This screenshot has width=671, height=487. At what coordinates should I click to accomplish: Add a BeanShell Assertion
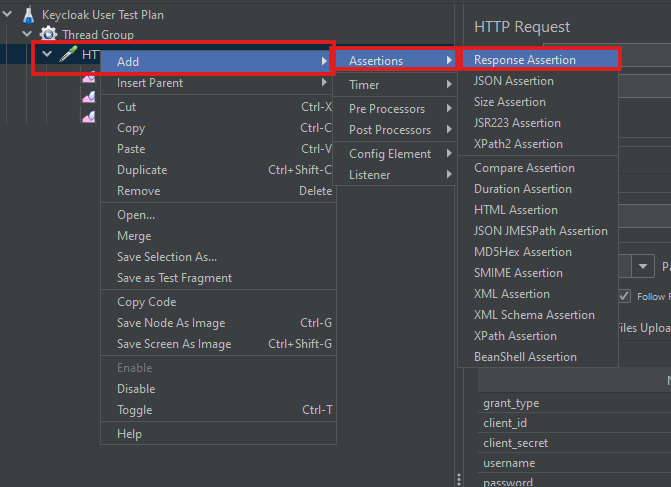(538, 356)
